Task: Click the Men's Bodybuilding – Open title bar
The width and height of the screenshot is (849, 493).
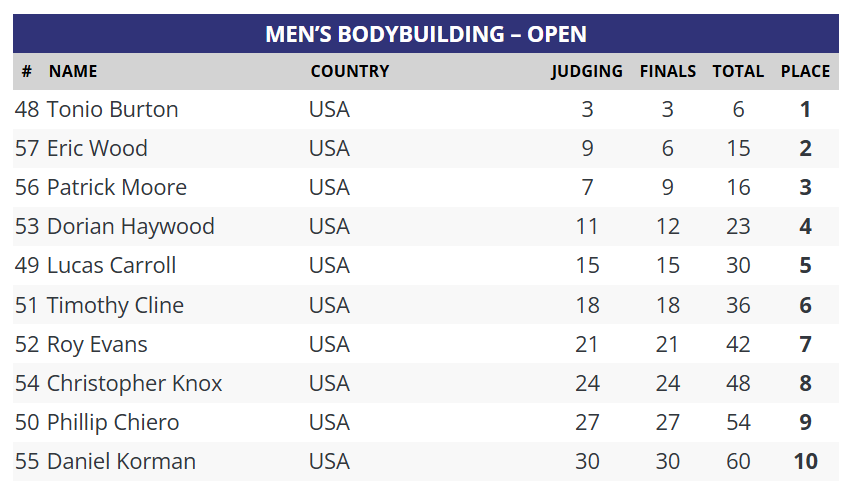Action: (426, 34)
